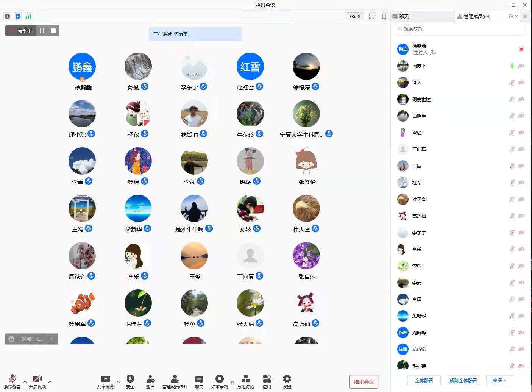Screen dimensions: 532x392
Task: Expand video options arrow beside 开启视频
Action: click(50, 381)
